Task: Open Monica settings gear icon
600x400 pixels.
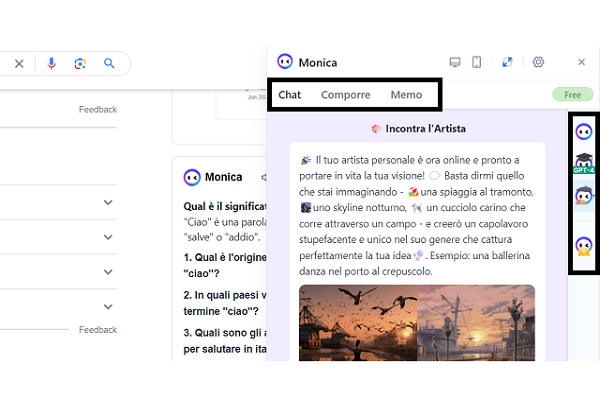Action: tap(538, 62)
